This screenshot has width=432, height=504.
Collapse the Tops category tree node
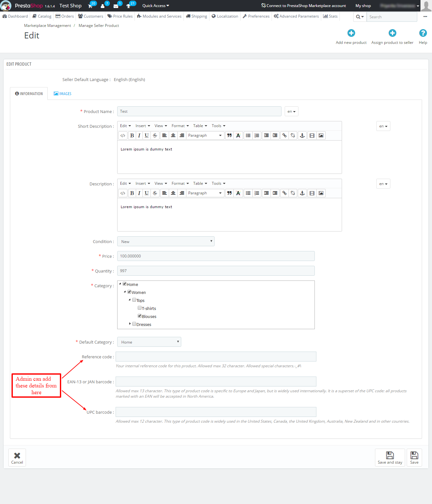(x=130, y=300)
